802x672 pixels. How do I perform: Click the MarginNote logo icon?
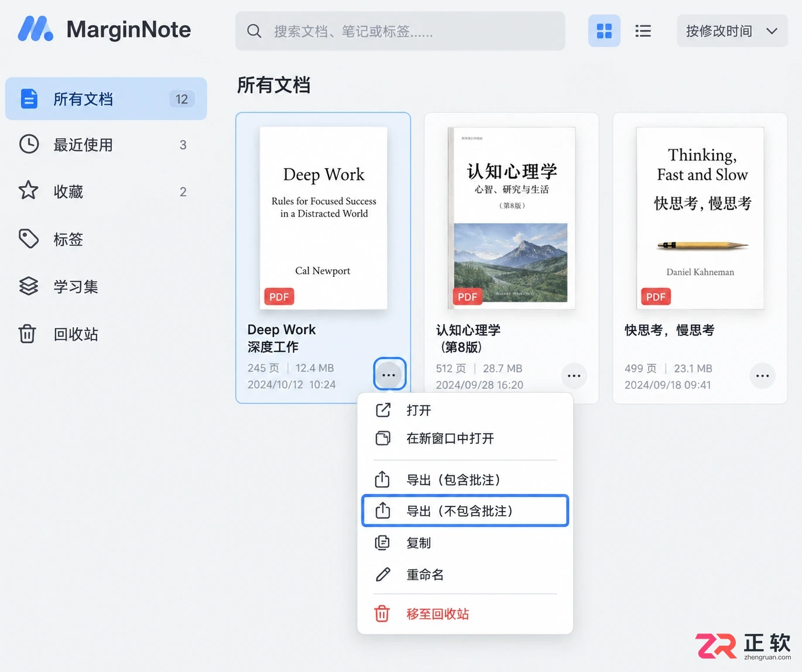35,29
